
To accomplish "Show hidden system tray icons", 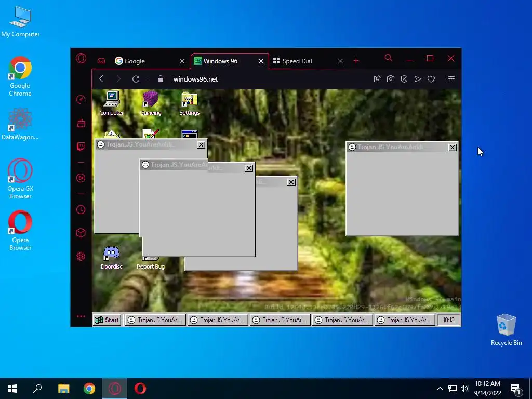I will pyautogui.click(x=440, y=389).
